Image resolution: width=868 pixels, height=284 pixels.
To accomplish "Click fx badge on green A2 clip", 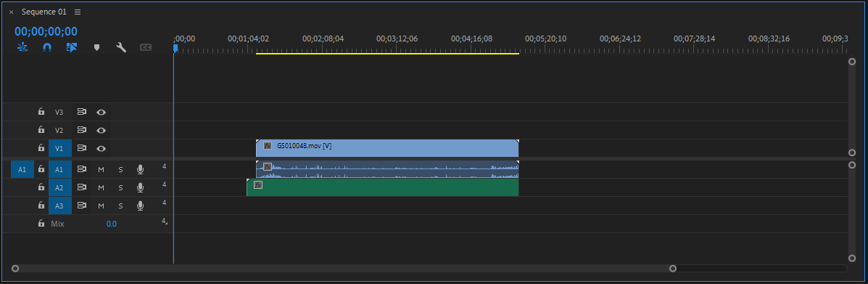I will tap(258, 184).
